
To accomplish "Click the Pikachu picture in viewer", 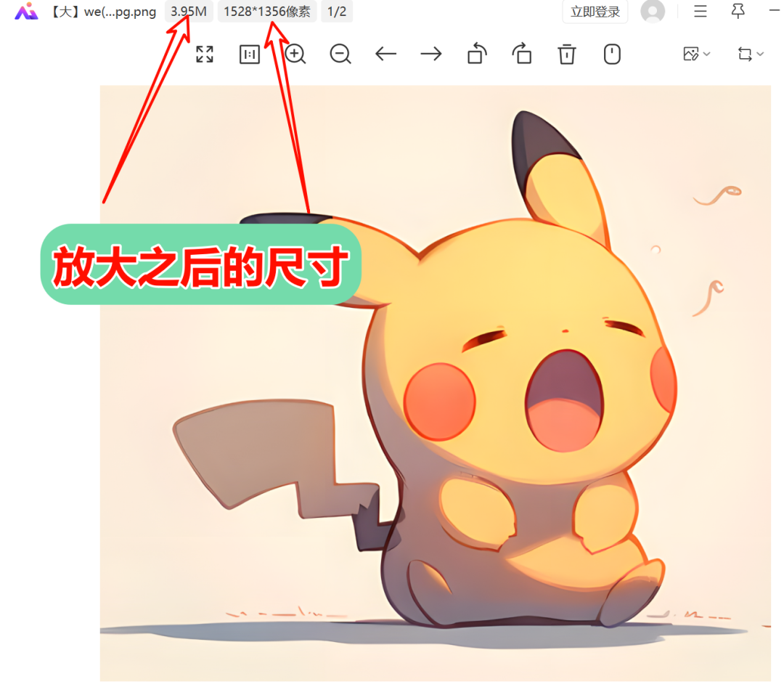I will 435,383.
